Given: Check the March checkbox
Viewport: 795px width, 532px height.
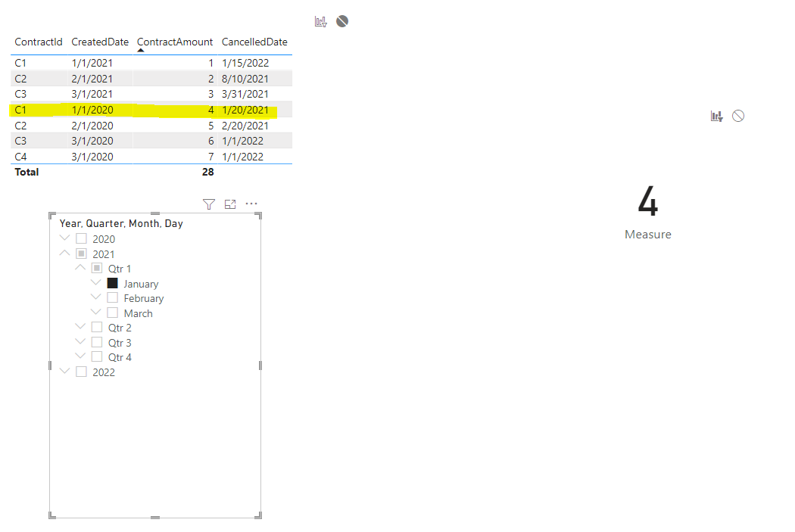Looking at the screenshot, I should 113,313.
